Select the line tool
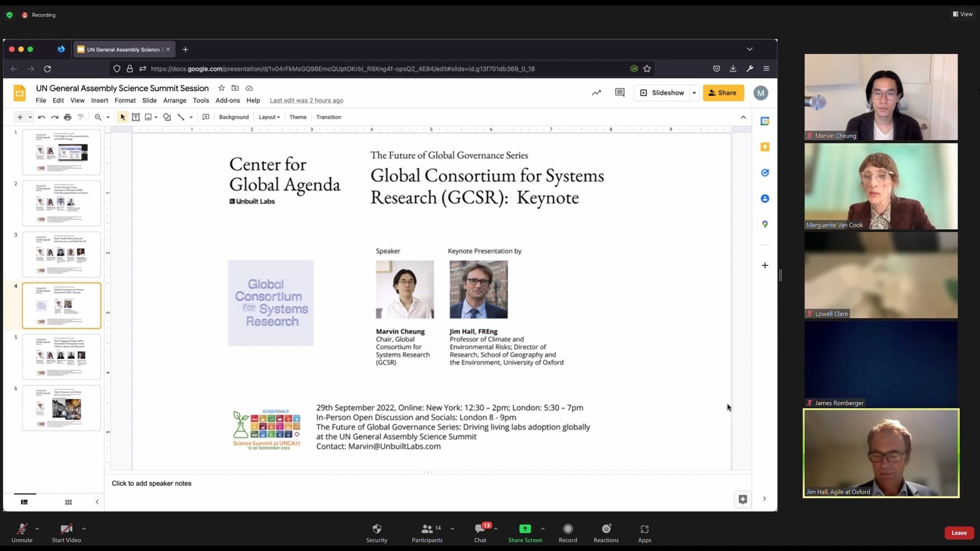This screenshot has height=551, width=980. point(181,117)
